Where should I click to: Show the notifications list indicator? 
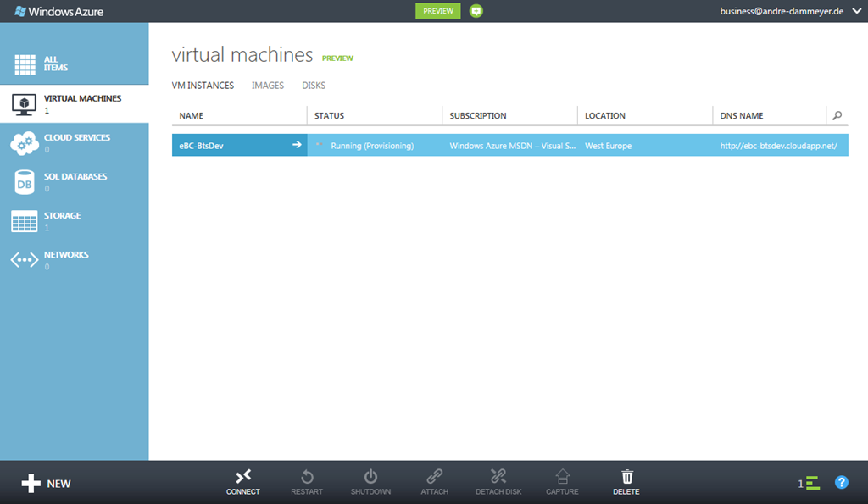tap(809, 483)
